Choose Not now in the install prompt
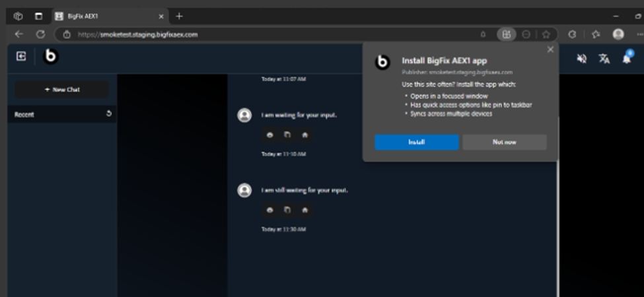 pos(505,142)
